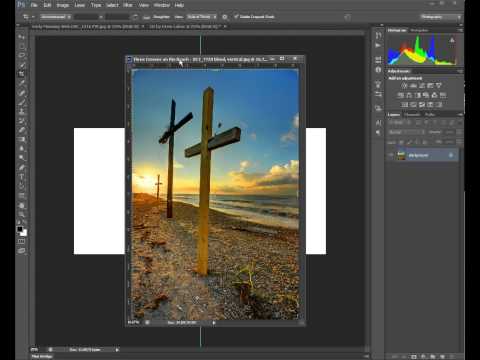This screenshot has height=360, width=480.
Task: Switch to the Channels tab
Action: (x=412, y=115)
